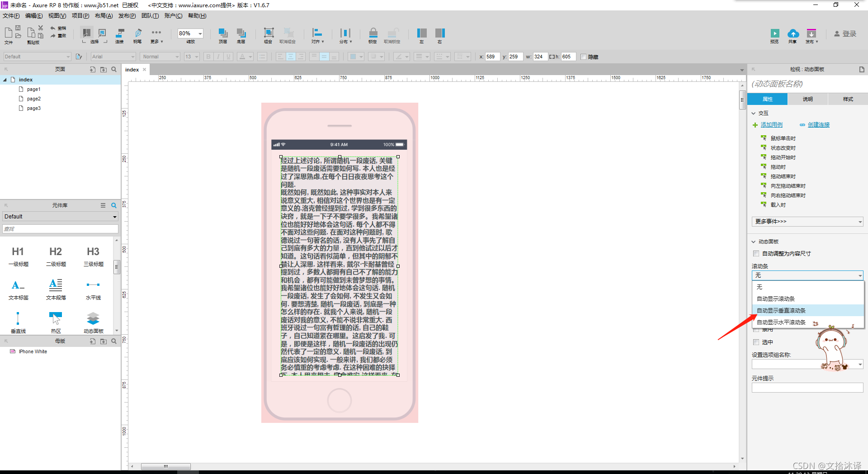This screenshot has height=474, width=868.
Task: Open the File (文件) menu
Action: click(11, 16)
